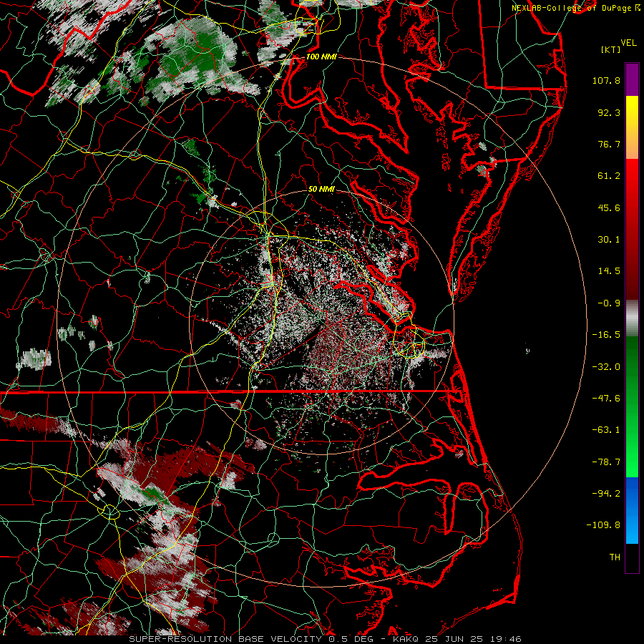Click the 100 NMI range ring label
This screenshot has height=644, width=644.
[321, 57]
